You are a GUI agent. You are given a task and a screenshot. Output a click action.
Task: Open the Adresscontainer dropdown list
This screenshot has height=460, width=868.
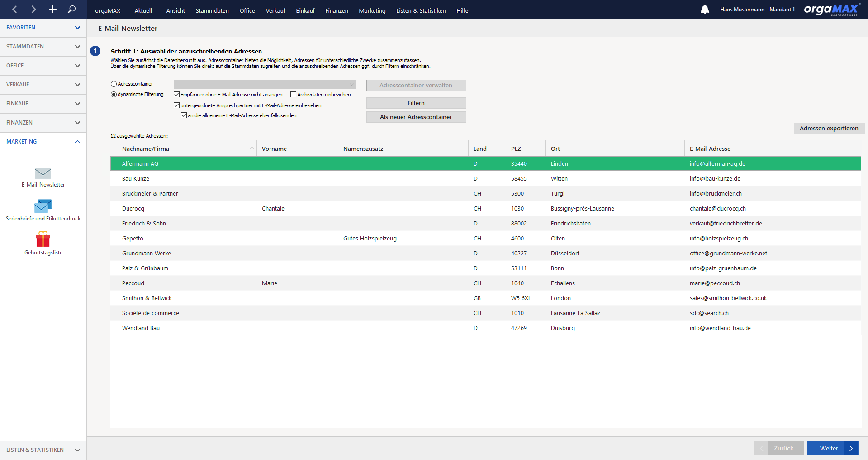(x=265, y=85)
